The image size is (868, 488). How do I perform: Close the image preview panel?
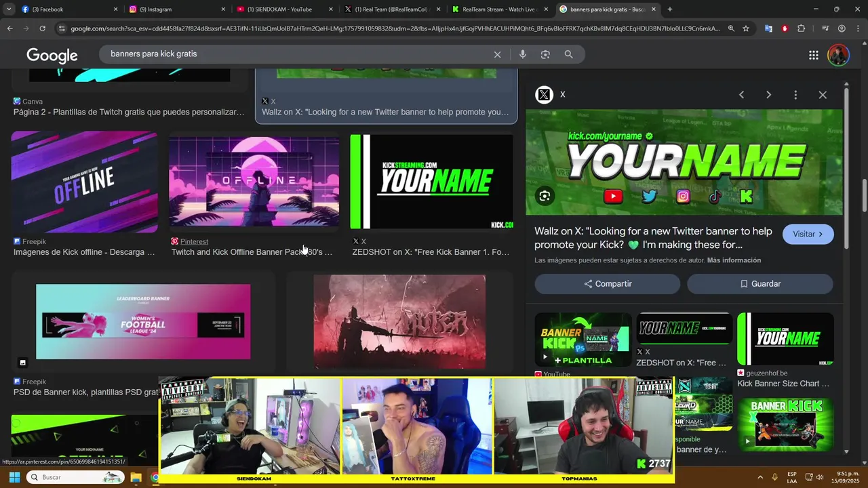click(x=823, y=95)
